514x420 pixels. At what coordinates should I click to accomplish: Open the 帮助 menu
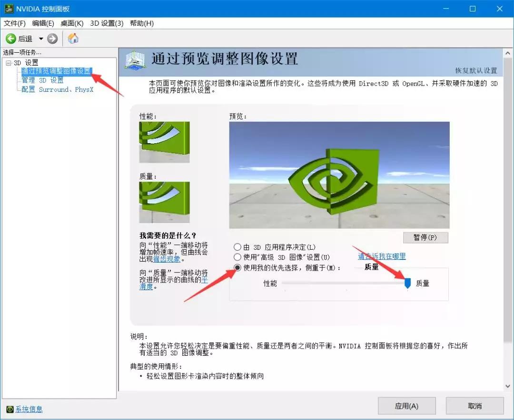click(x=142, y=23)
